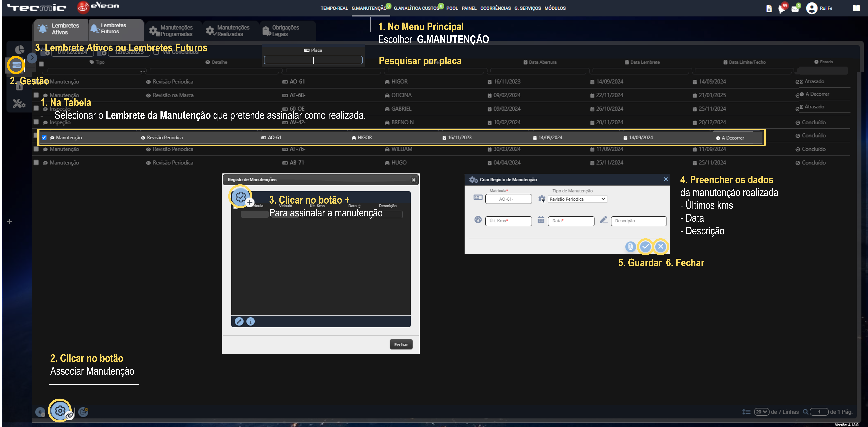This screenshot has height=427, width=868.
Task: Click the add panel plus sign on left edge
Action: (x=9, y=221)
